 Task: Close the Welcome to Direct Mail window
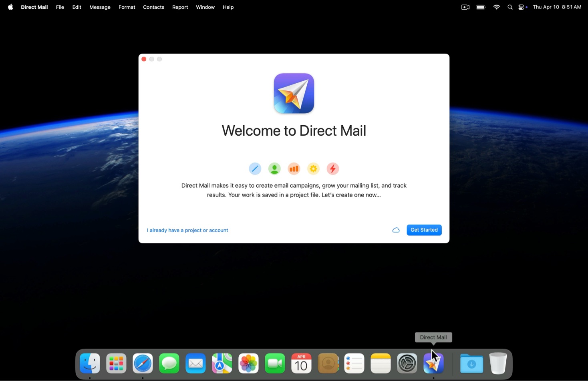tap(144, 59)
